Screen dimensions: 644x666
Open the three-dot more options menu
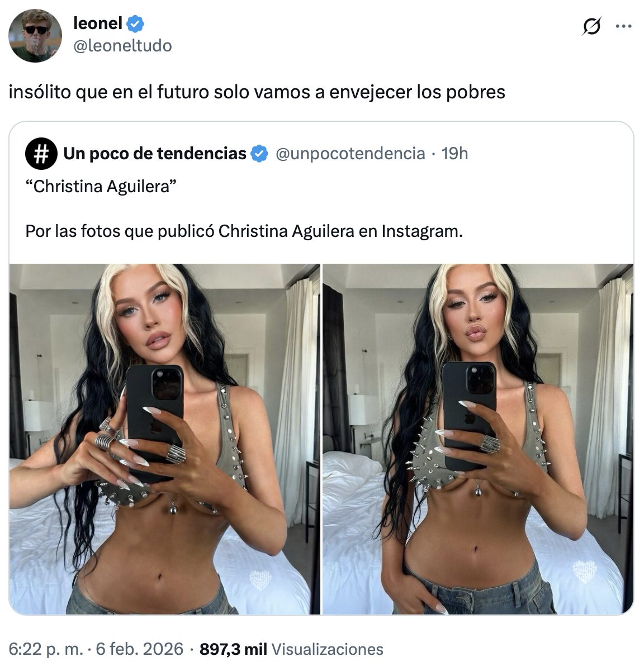coord(624,26)
